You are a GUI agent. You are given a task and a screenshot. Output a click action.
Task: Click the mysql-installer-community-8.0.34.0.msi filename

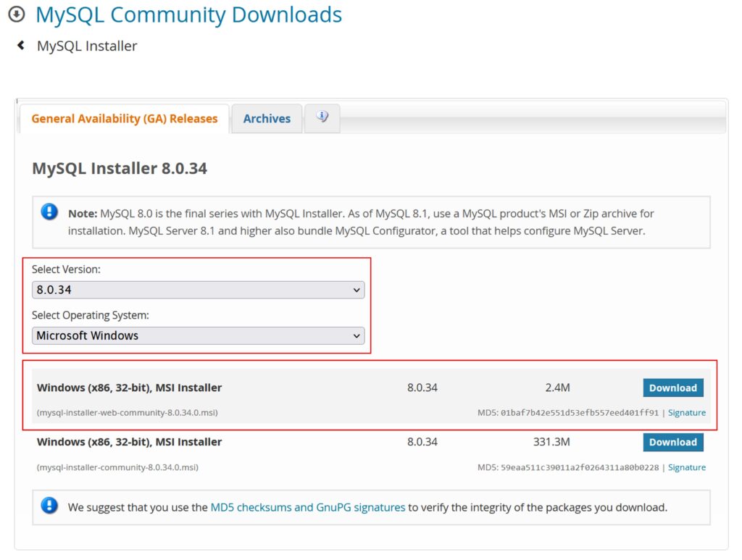point(117,467)
